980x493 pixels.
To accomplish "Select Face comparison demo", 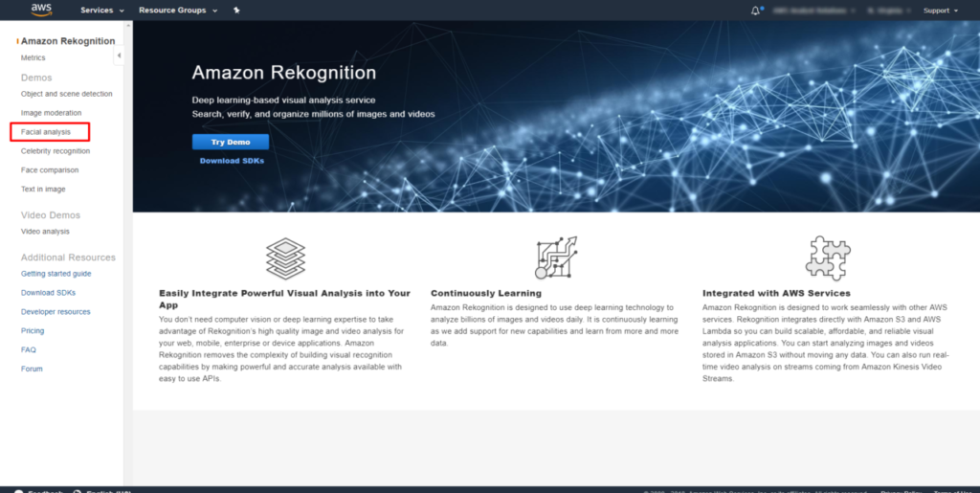I will click(x=50, y=170).
